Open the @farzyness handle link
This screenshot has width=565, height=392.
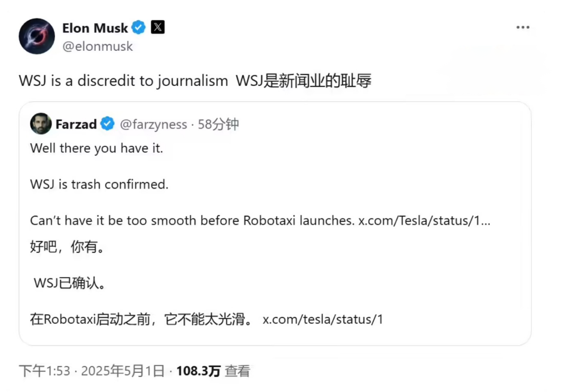click(x=153, y=124)
